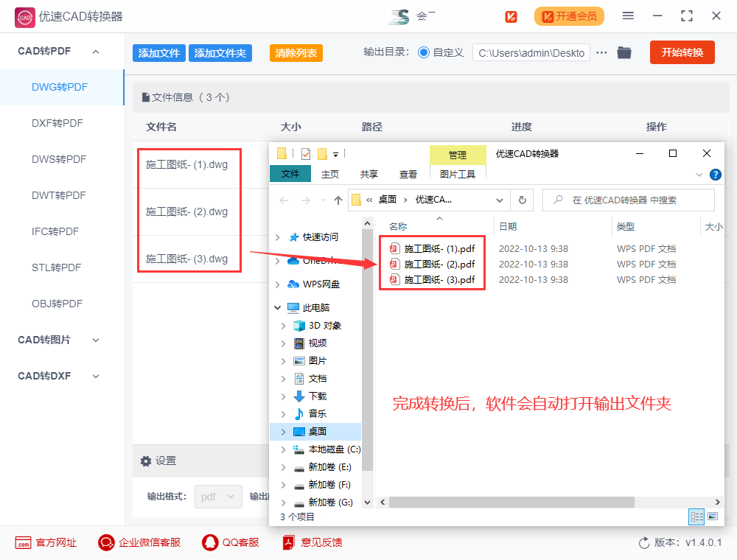Expand the Explorer ribbon chevron
Image resolution: width=737 pixels, height=560 pixels.
[699, 175]
